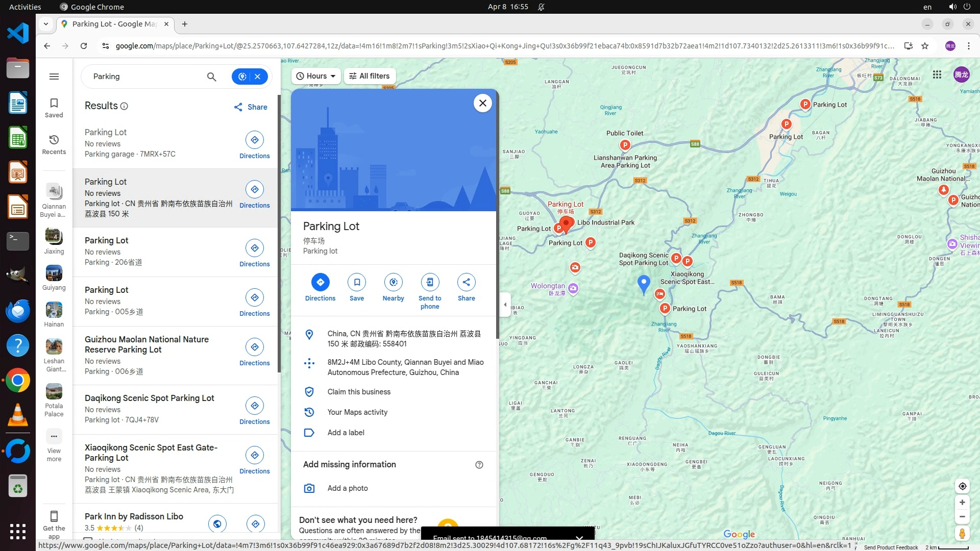Clear the Parking nearby search filter
This screenshot has width=980, height=551.
pyautogui.click(x=258, y=77)
